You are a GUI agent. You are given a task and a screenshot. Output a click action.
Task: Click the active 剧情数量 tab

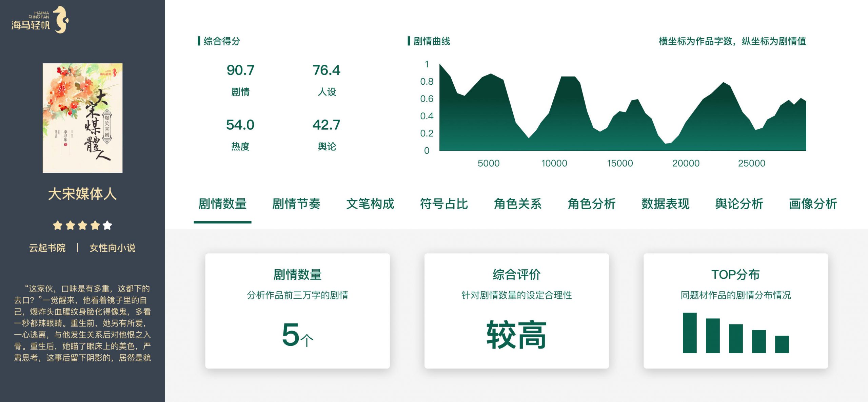[x=222, y=204]
